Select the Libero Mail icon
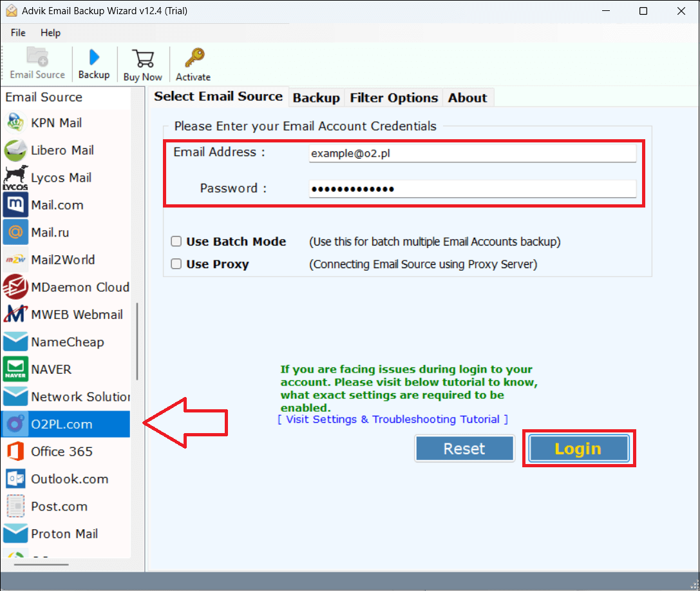The height and width of the screenshot is (591, 700). point(15,150)
